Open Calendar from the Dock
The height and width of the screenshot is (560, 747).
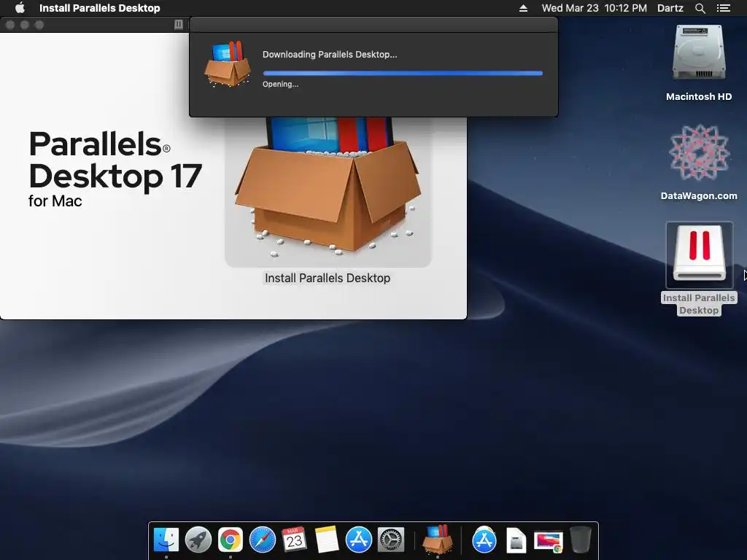pyautogui.click(x=294, y=540)
